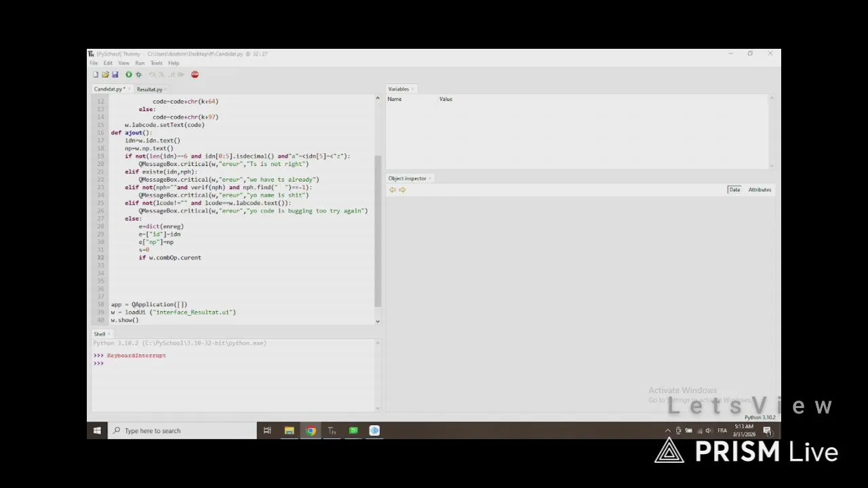Switch Object inspector to Data view

coord(734,190)
